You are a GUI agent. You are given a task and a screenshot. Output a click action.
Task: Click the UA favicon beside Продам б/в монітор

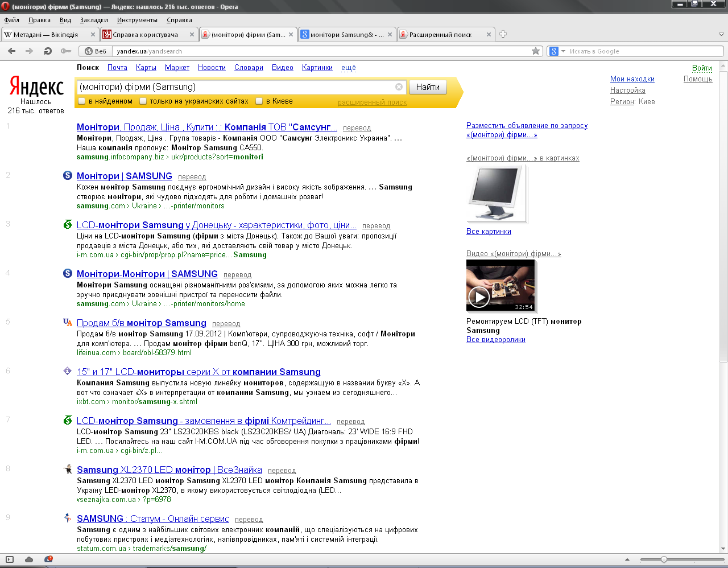pyautogui.click(x=68, y=323)
